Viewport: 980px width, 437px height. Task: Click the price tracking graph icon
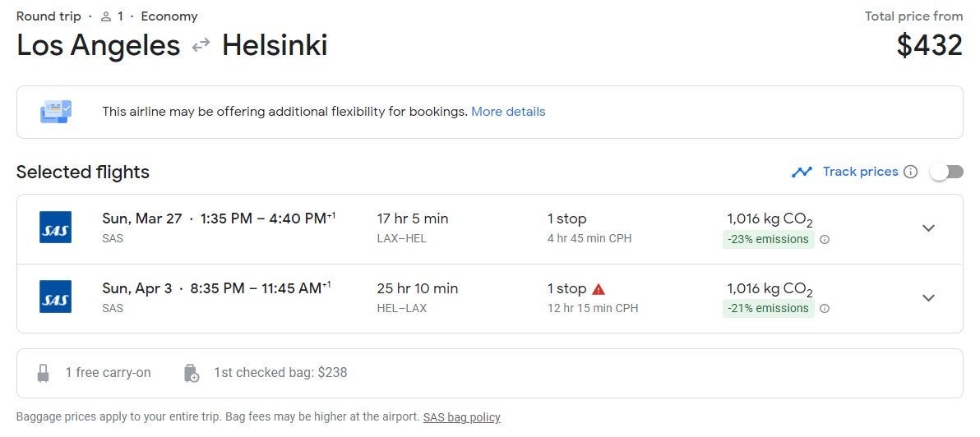coord(802,172)
